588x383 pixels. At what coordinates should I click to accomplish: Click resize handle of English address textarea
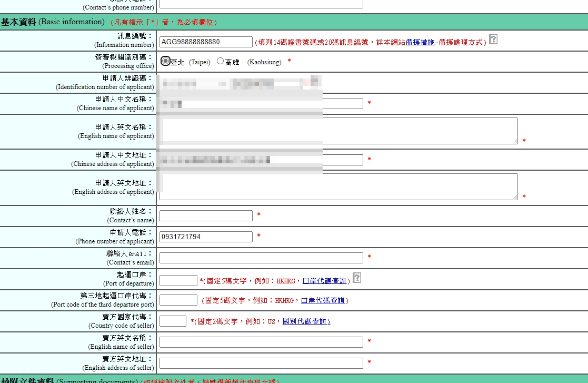coord(515,197)
